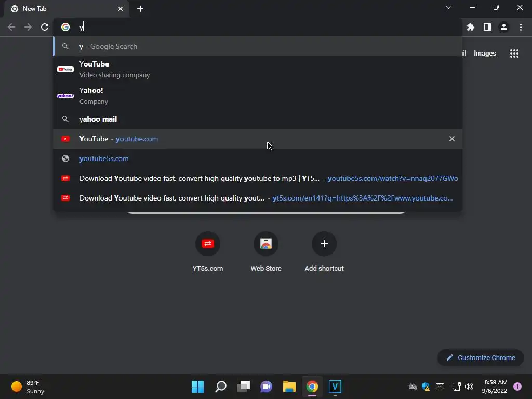This screenshot has width=532, height=399.
Task: Remove the youtube.com suggestion with X
Action: tap(452, 139)
